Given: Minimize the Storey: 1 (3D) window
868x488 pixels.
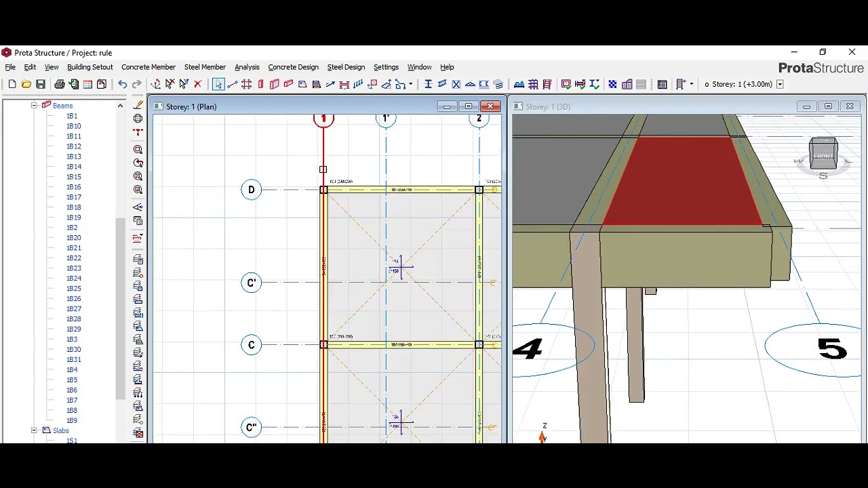Looking at the screenshot, I should click(x=806, y=106).
